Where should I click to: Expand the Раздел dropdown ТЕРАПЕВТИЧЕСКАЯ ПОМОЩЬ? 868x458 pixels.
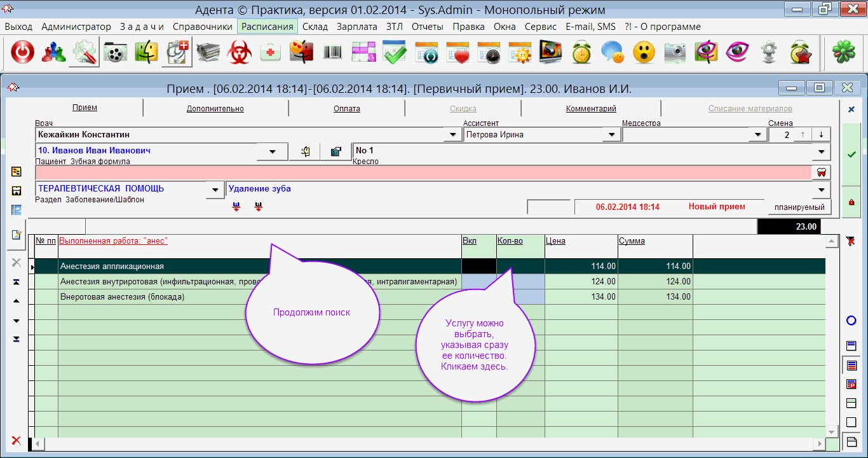[x=216, y=190]
